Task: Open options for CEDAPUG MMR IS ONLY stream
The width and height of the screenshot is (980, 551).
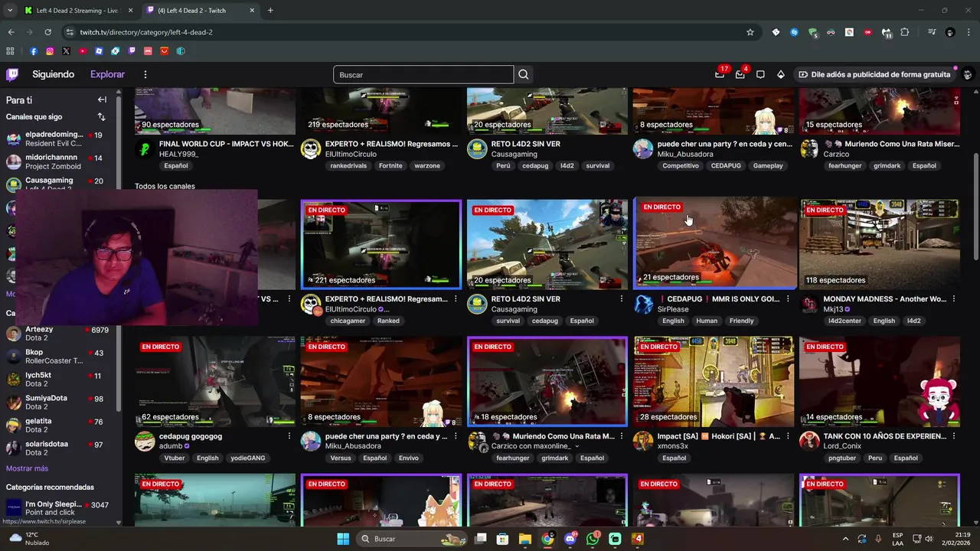Action: (788, 299)
